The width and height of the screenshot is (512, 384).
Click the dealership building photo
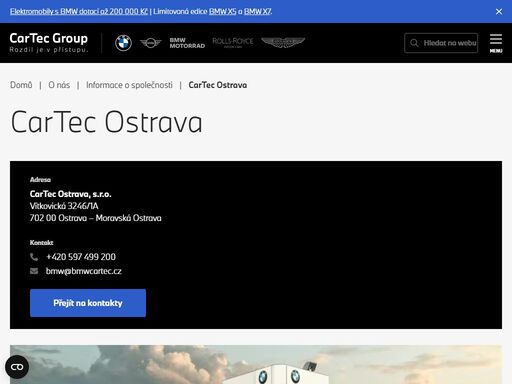click(x=256, y=364)
